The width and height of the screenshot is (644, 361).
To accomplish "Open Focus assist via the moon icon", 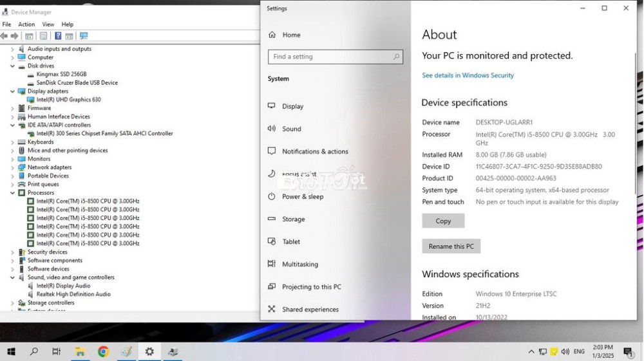I will pos(272,174).
